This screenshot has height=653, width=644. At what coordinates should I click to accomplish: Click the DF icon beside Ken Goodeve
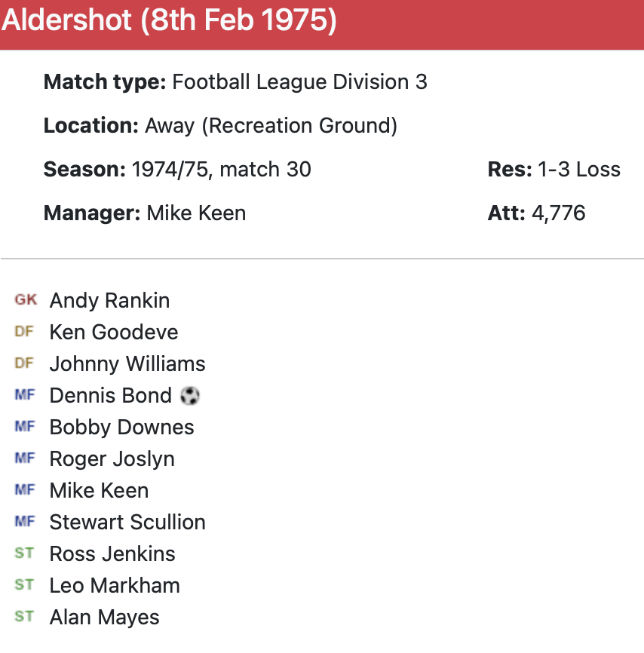pos(24,332)
